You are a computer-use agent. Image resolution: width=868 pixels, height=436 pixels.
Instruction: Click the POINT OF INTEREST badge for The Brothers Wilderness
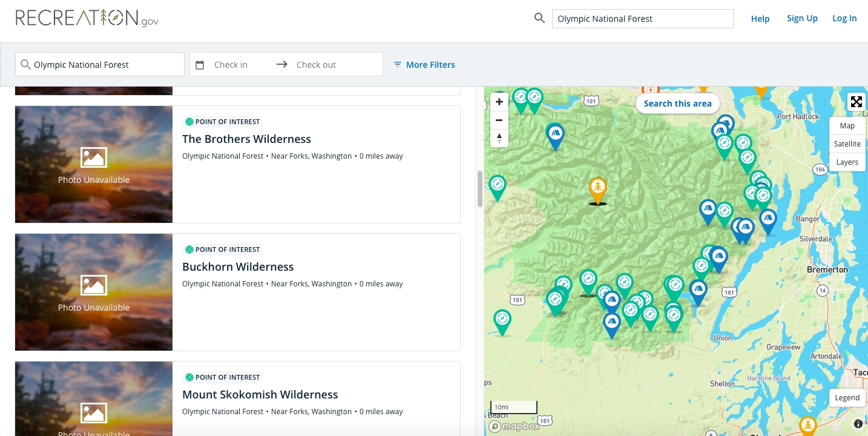222,122
